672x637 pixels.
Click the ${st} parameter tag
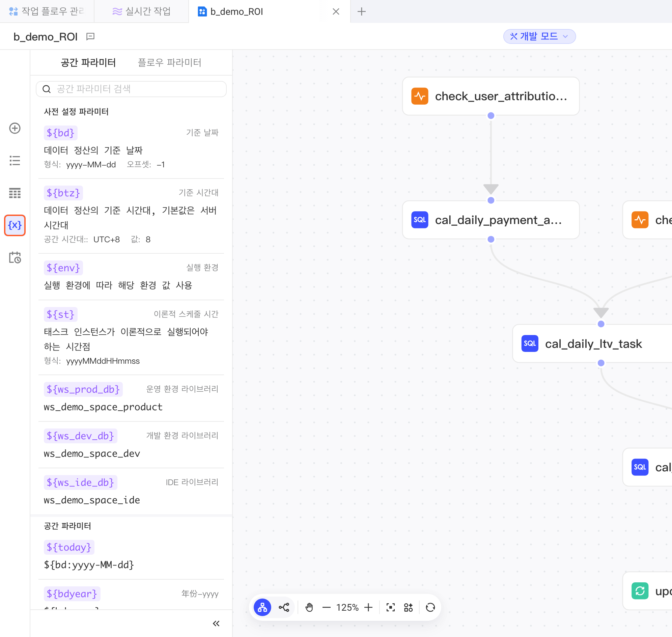pos(60,314)
